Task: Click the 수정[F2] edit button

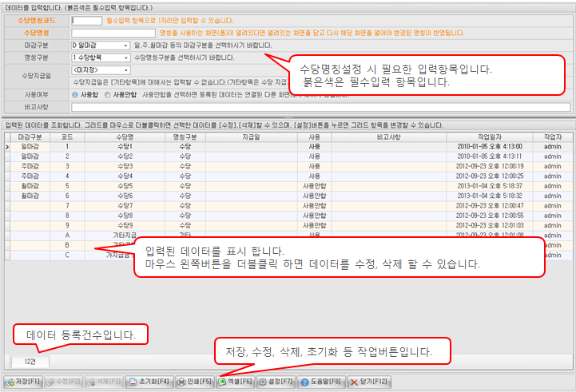Action: (x=64, y=382)
